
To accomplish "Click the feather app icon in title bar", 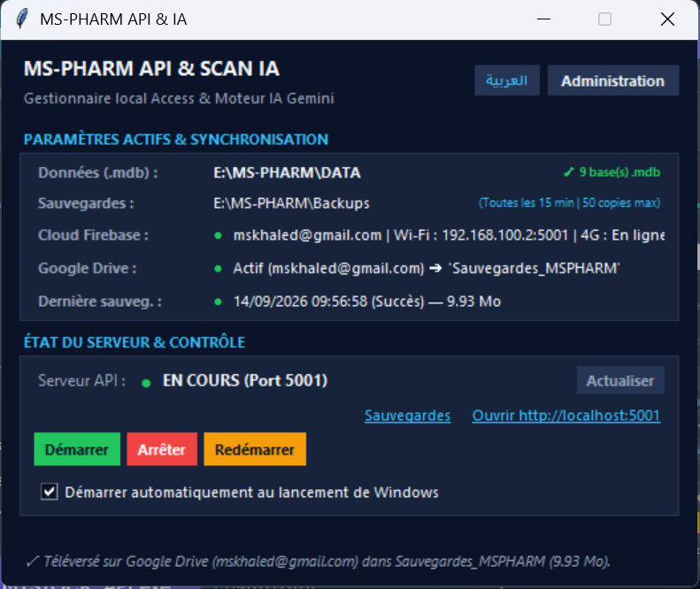I will coord(21,19).
